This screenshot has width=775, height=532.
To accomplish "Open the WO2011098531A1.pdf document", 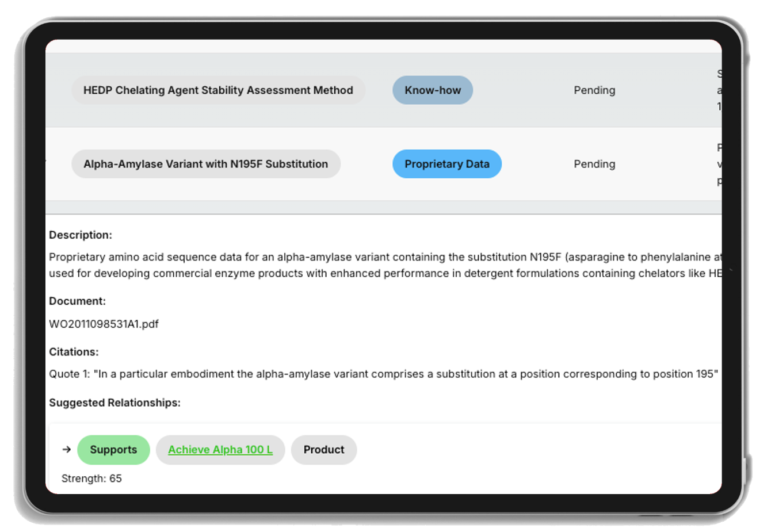I will [104, 324].
